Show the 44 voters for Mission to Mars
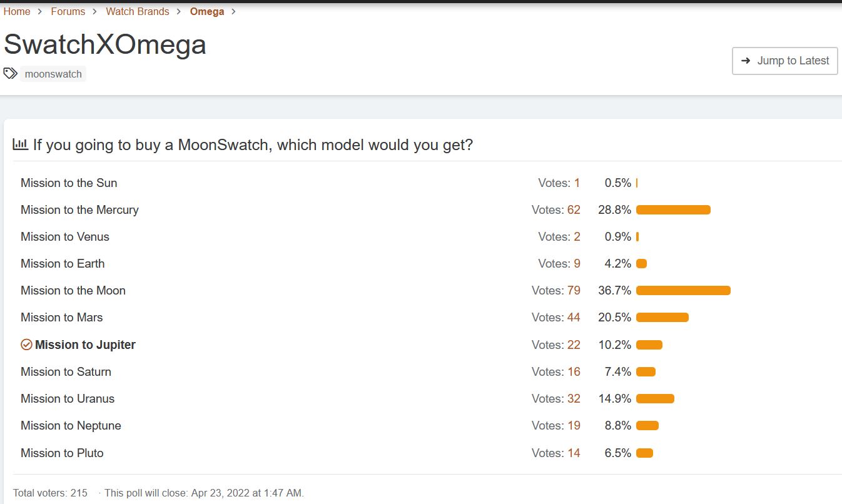 click(574, 317)
